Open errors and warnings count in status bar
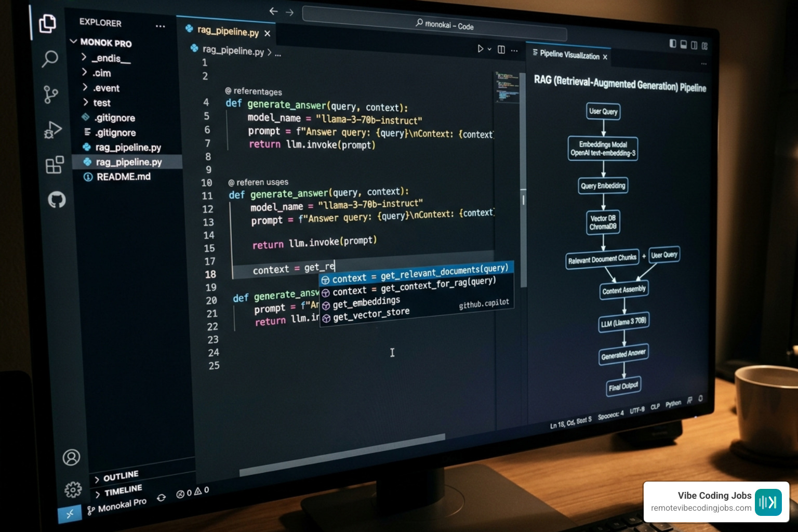The image size is (798, 532). pyautogui.click(x=192, y=492)
